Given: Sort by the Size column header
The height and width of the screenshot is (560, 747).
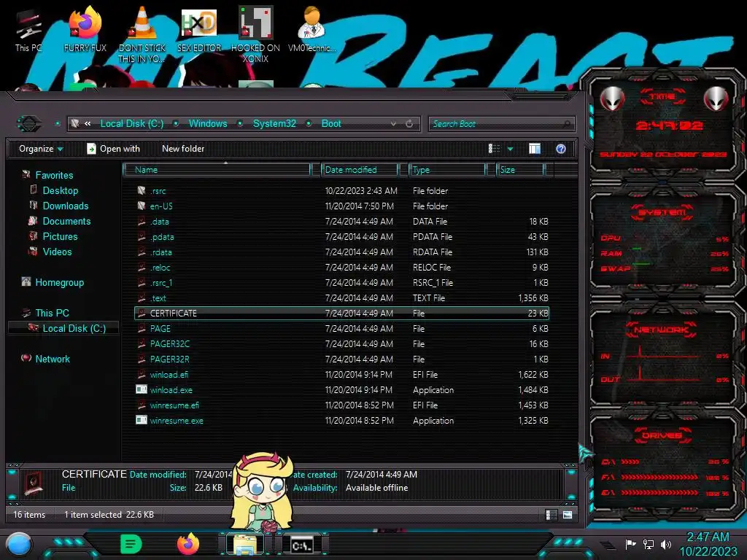Looking at the screenshot, I should click(x=520, y=170).
